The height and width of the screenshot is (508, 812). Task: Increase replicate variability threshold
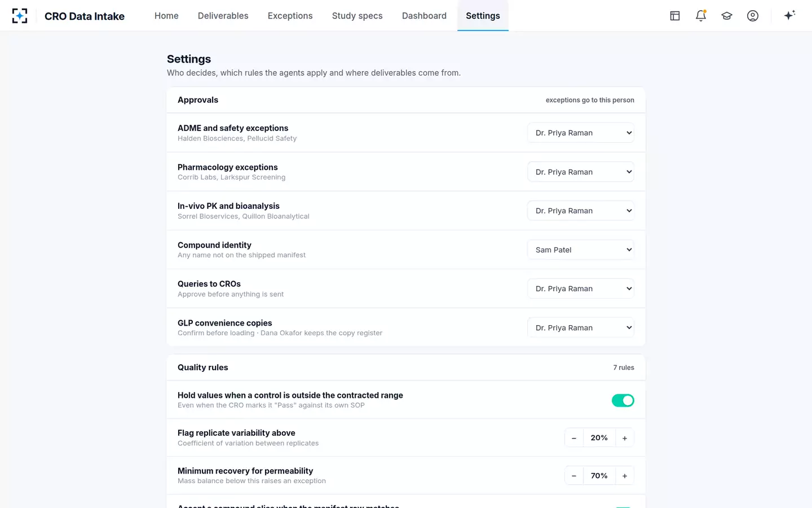(625, 438)
